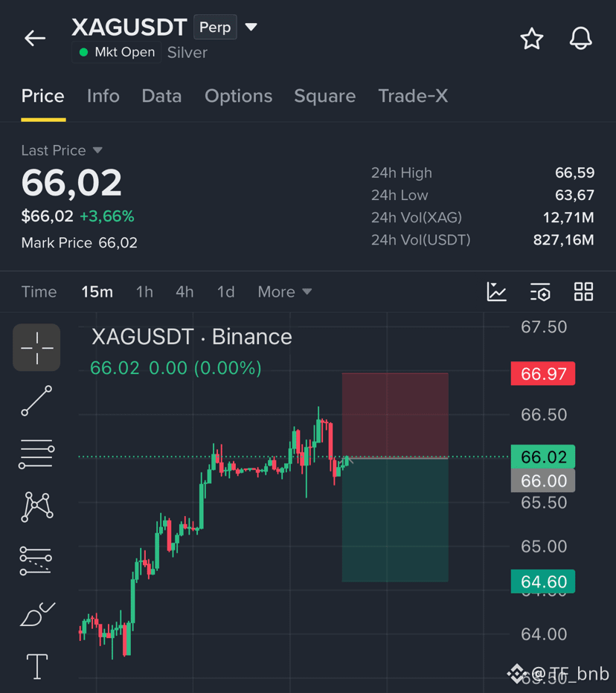Viewport: 616px width, 693px height.
Task: Click the 24h Vol(XAG) value 12,71M
Action: (568, 217)
